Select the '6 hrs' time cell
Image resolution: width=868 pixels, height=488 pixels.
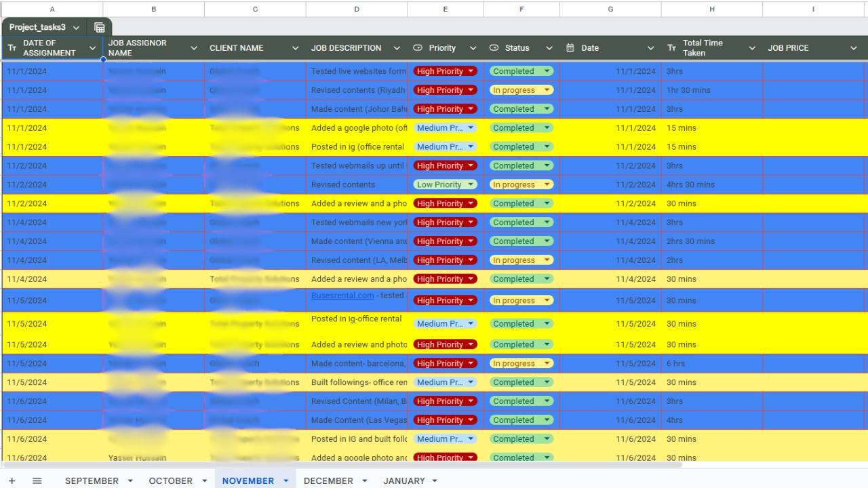click(712, 363)
